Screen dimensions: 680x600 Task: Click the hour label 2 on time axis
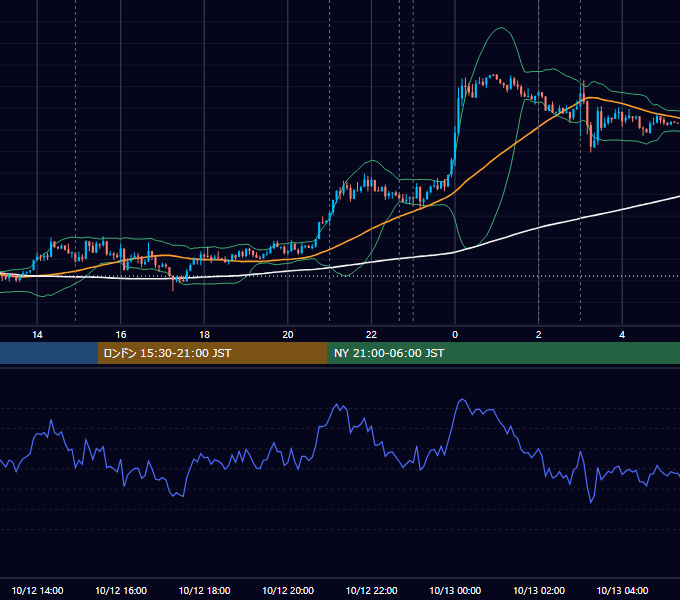coord(539,335)
